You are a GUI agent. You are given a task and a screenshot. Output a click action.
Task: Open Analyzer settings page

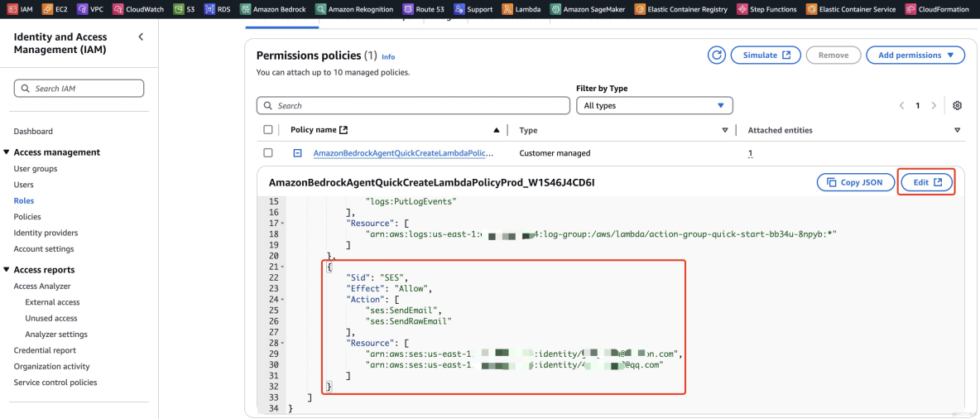(56, 334)
